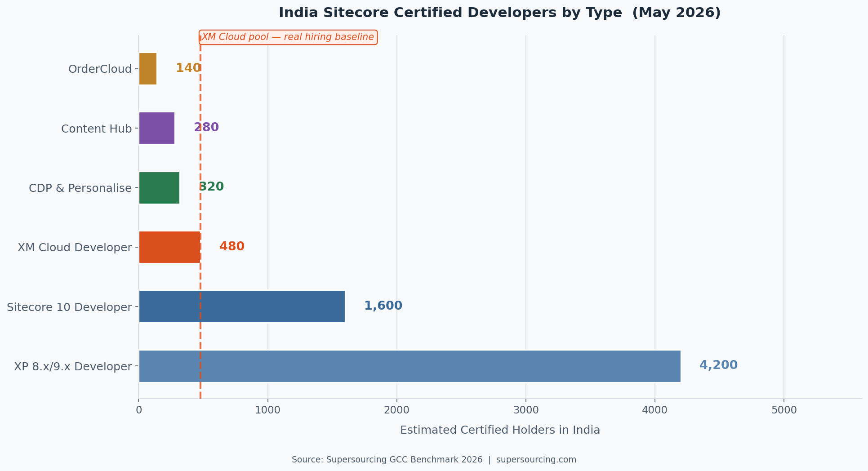The image size is (868, 471).
Task: Select the XM Cloud Developer axis label
Action: pyautogui.click(x=75, y=248)
